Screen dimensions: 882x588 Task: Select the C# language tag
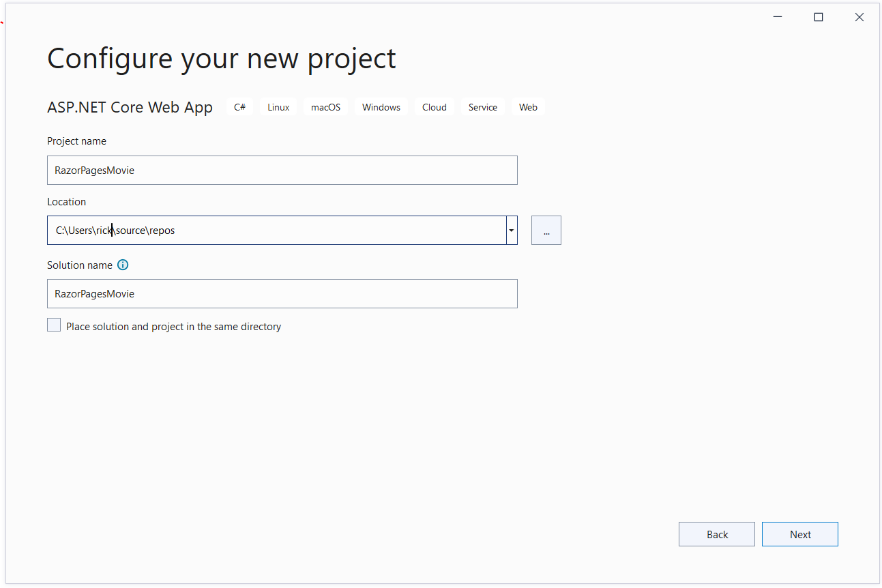239,106
